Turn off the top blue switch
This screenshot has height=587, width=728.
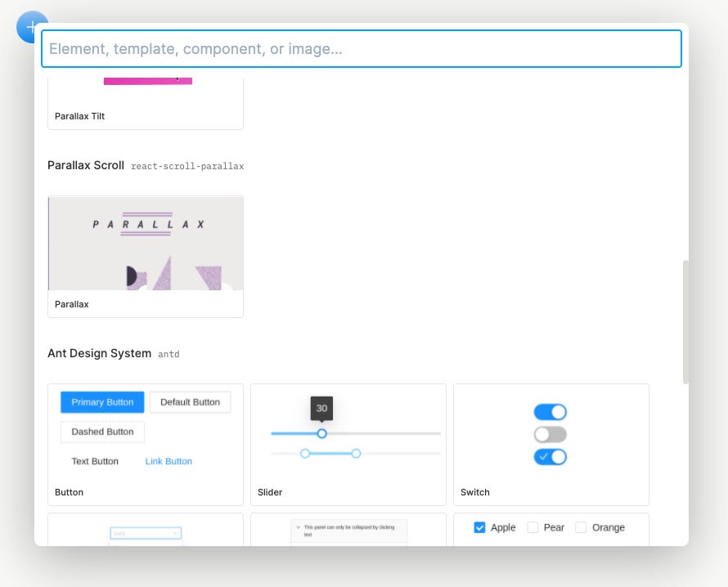click(550, 411)
